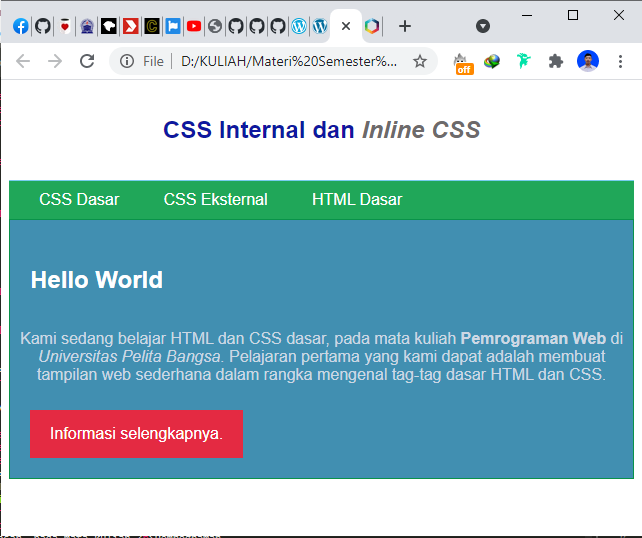Image resolution: width=642 pixels, height=538 pixels.
Task: Open the tab search dropdown arrow
Action: [483, 26]
